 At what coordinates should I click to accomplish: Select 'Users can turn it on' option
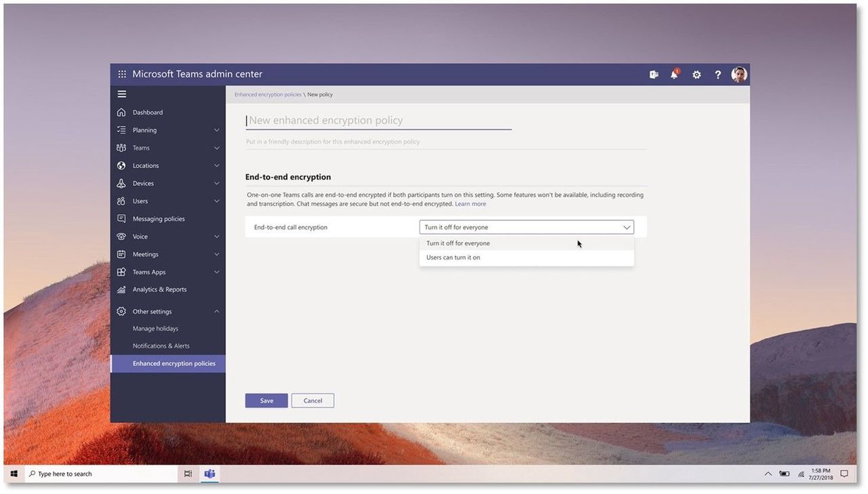tap(526, 258)
